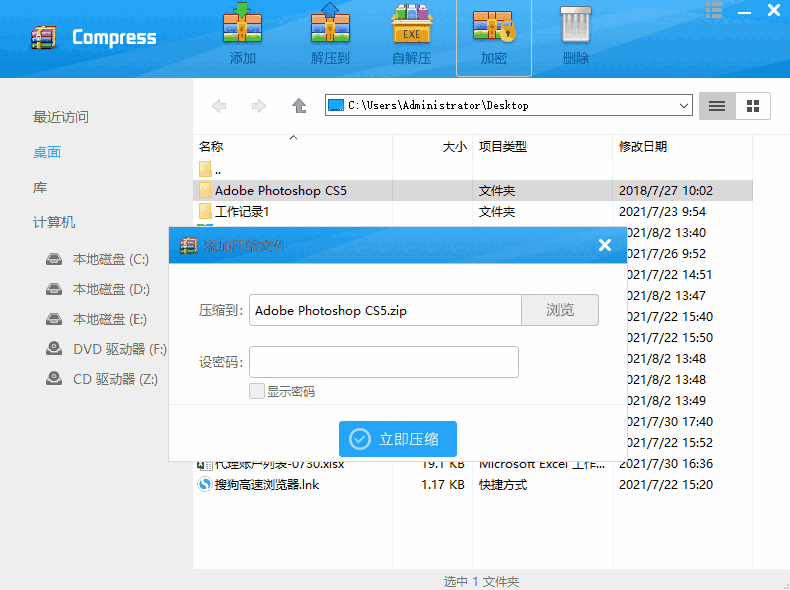Click the 设密码 password input field

tap(384, 362)
